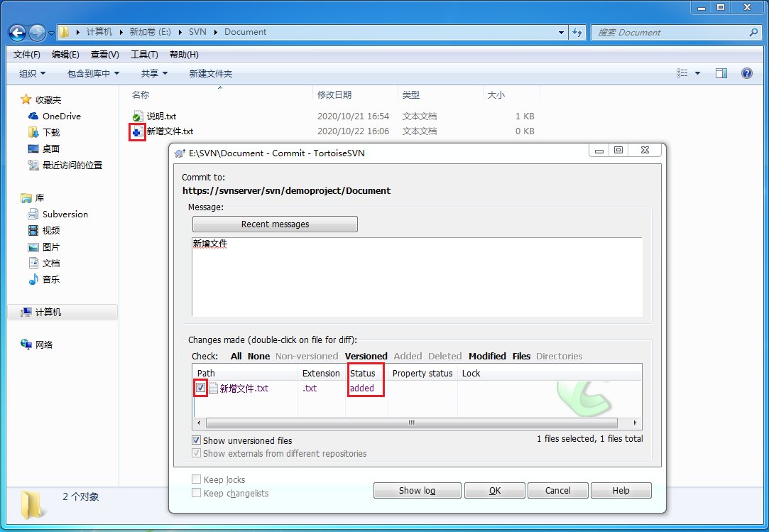Open the view options dropdown arrow
The width and height of the screenshot is (769, 532).
click(x=697, y=73)
